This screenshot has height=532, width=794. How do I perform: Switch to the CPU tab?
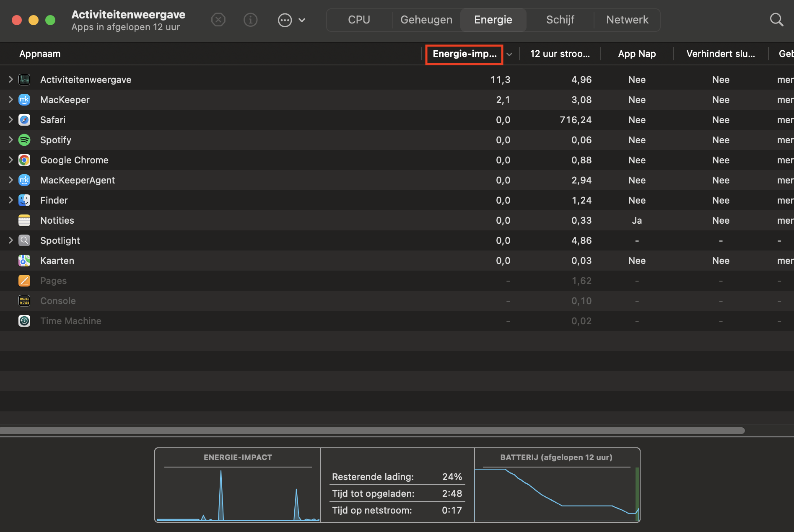pyautogui.click(x=359, y=20)
